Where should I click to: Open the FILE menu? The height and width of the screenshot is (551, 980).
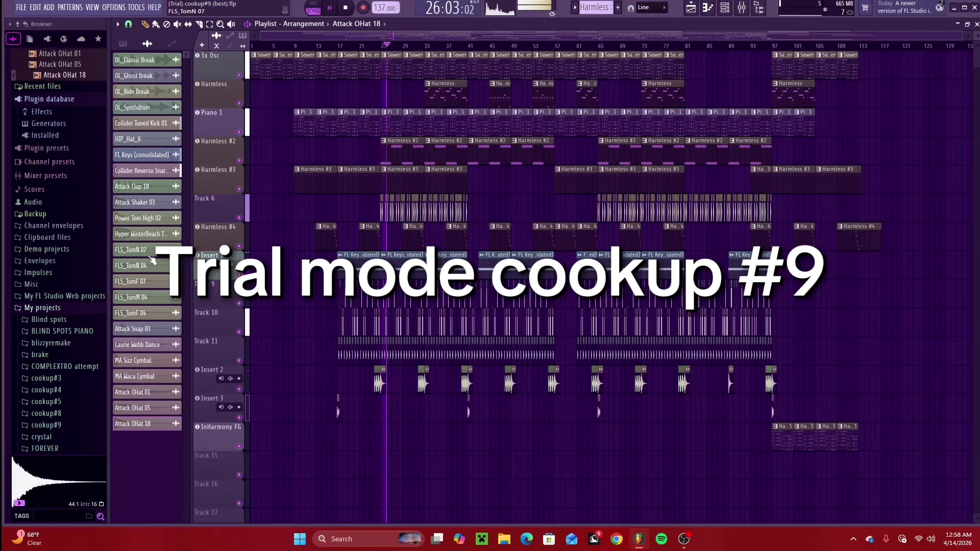[21, 7]
